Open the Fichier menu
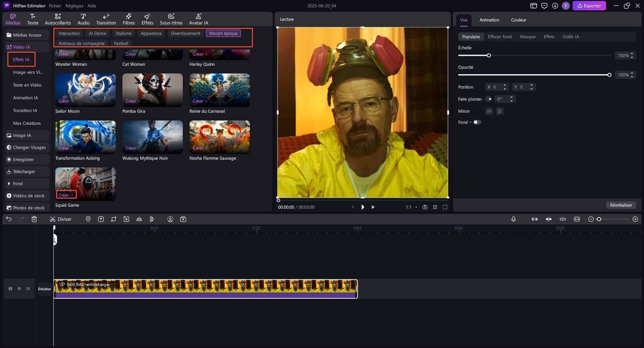The width and height of the screenshot is (644, 348). click(55, 6)
